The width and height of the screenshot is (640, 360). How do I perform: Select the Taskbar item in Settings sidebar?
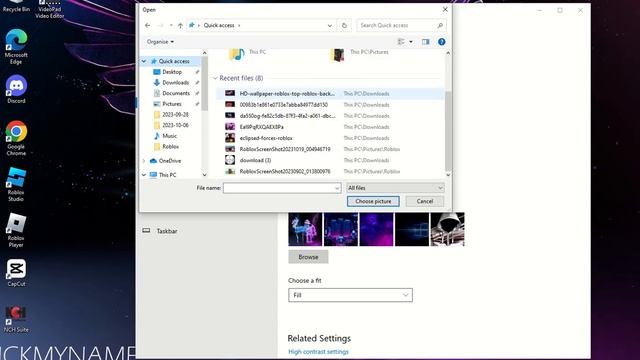167,231
